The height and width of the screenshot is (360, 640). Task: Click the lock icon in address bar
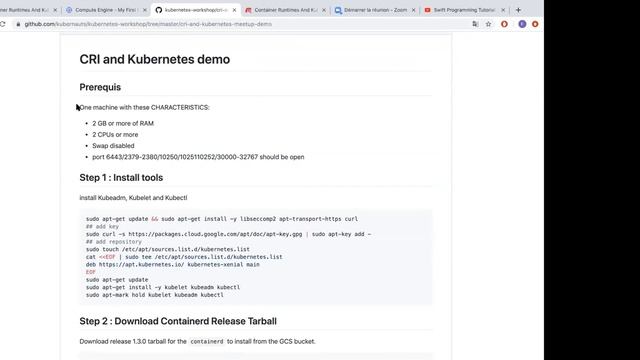pyautogui.click(x=18, y=24)
